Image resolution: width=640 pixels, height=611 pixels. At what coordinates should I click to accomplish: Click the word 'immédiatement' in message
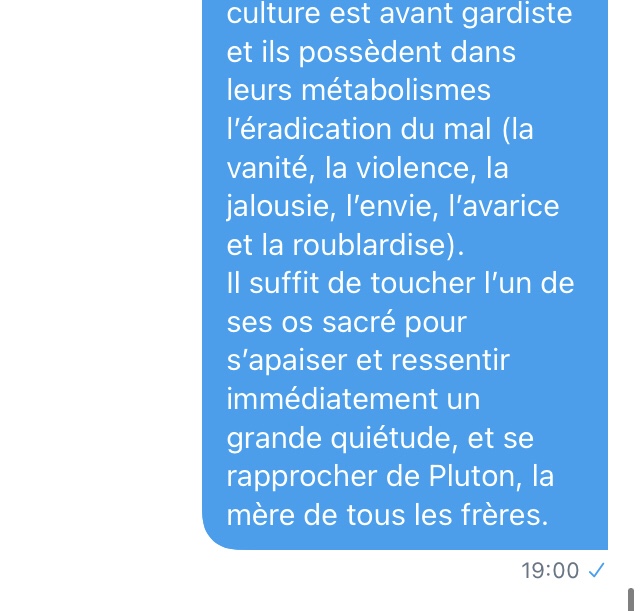[x=332, y=399]
